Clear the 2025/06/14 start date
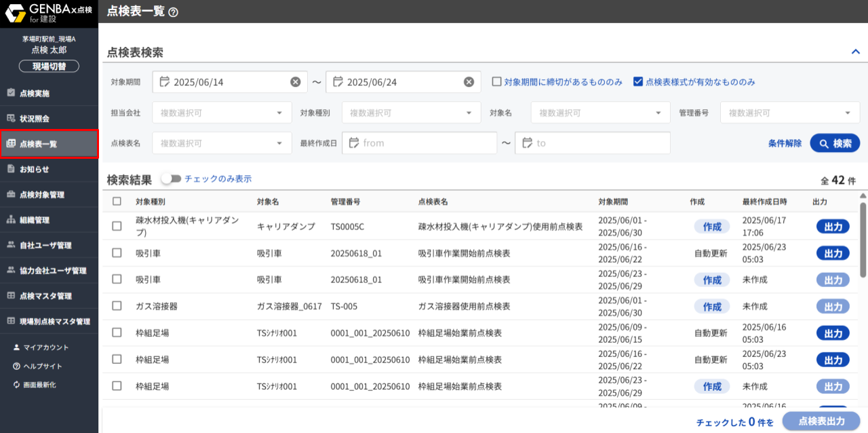 click(296, 82)
